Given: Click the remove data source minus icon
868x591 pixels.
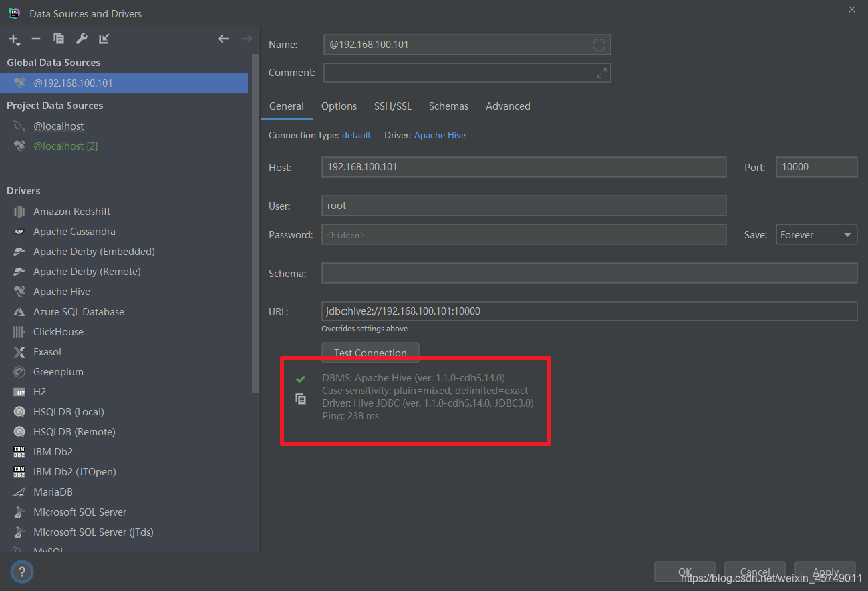Looking at the screenshot, I should [x=36, y=39].
